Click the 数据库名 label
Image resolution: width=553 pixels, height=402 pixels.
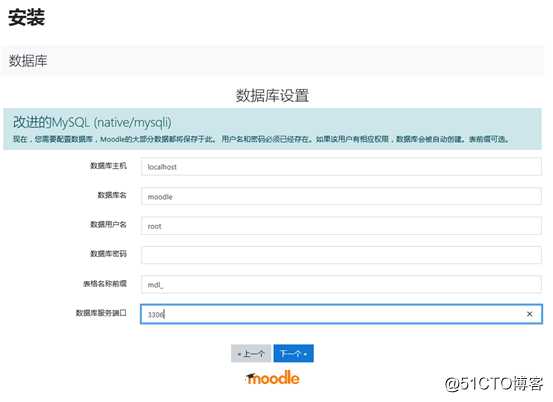(x=112, y=195)
